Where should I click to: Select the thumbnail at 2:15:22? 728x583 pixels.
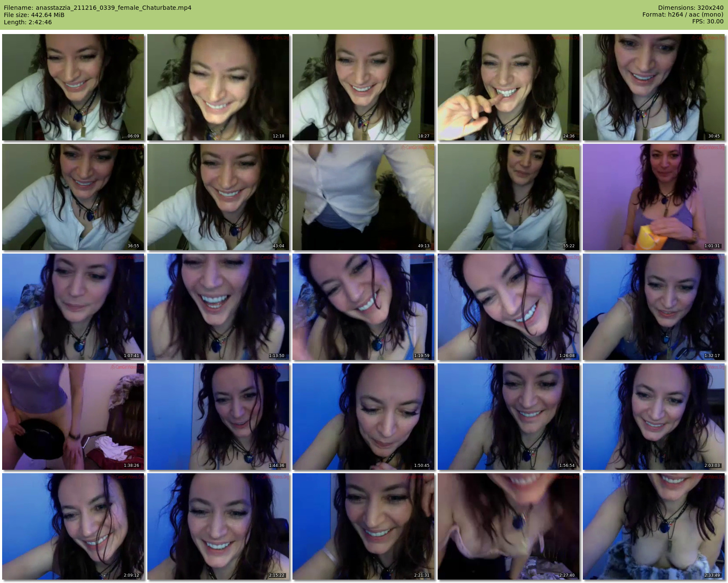click(x=218, y=526)
